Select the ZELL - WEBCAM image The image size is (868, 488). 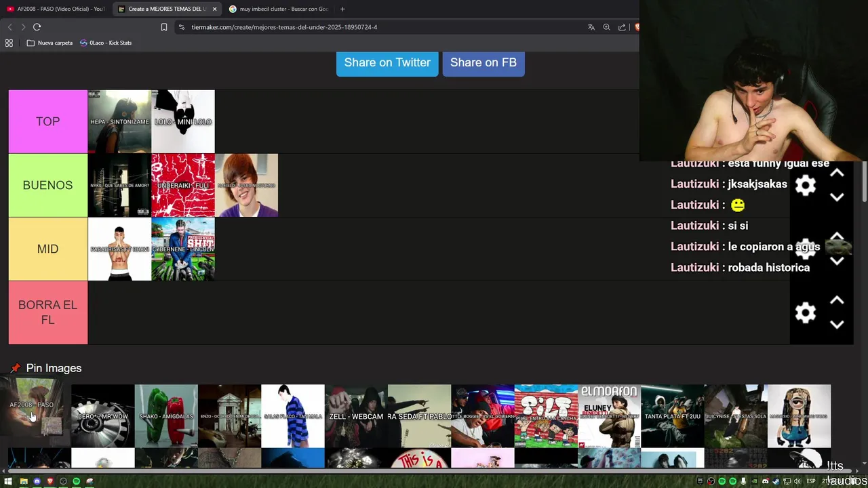click(x=356, y=416)
